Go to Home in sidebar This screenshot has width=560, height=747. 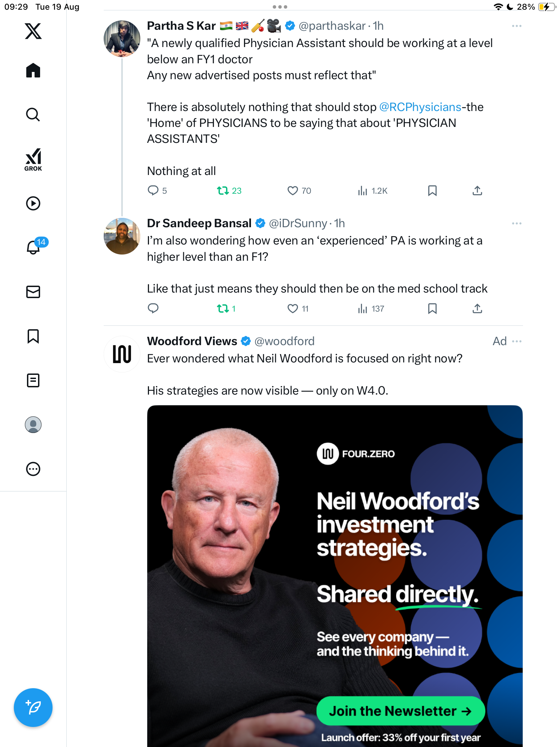pos(33,71)
